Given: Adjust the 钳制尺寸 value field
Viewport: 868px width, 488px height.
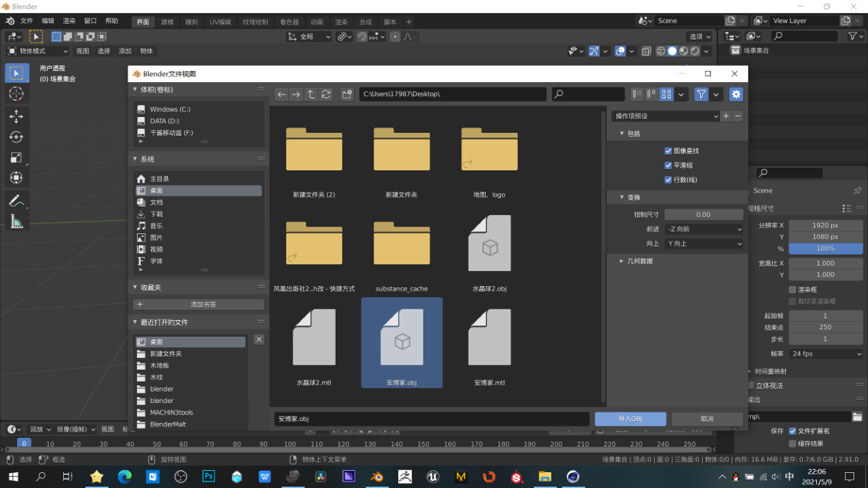Looking at the screenshot, I should click(704, 214).
